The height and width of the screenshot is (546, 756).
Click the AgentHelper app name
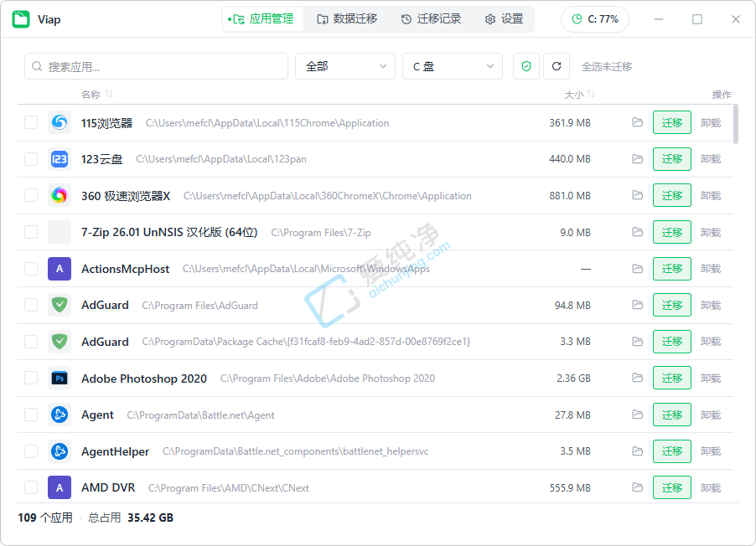pyautogui.click(x=115, y=451)
